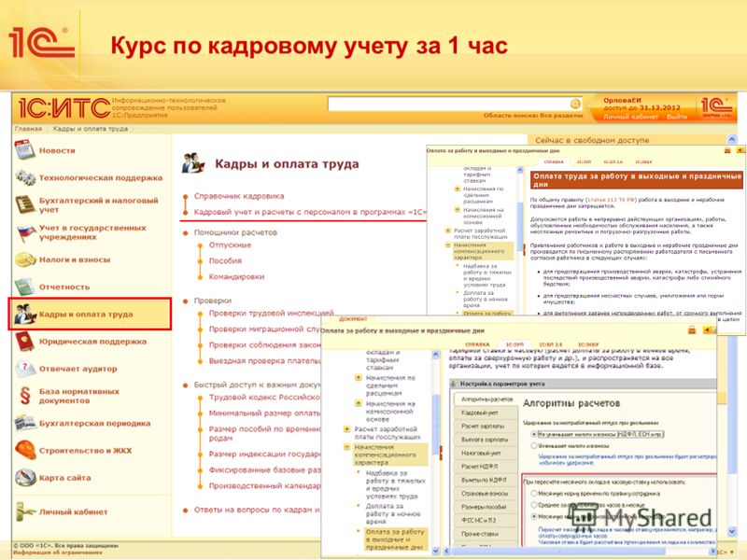Select tree item Доплата за работу в ночное время in 1С:ЗУП window
This screenshot has width=747, height=560.
click(393, 514)
